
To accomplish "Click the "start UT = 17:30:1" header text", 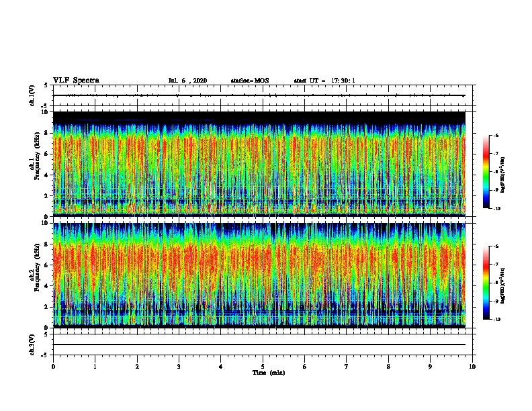I will (324, 81).
